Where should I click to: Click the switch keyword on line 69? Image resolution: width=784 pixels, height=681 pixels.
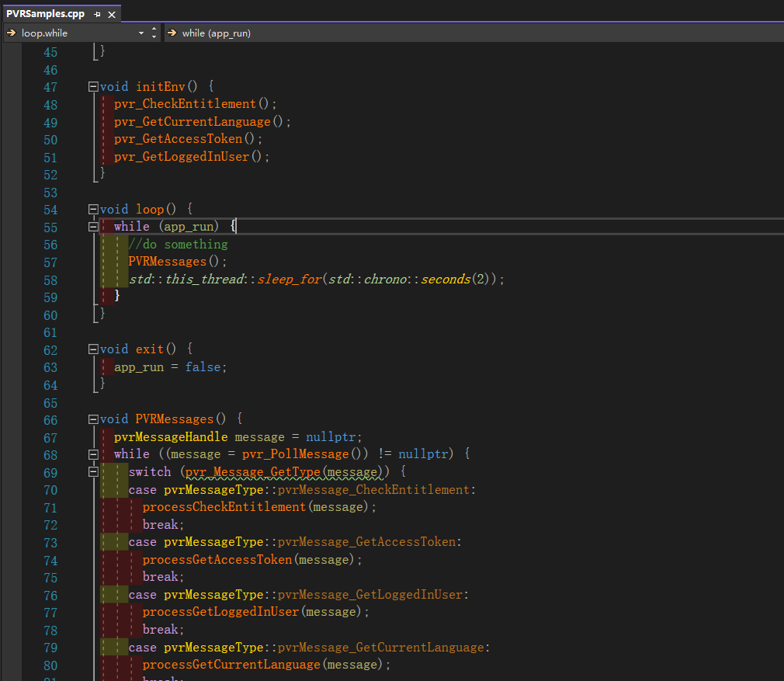click(150, 471)
